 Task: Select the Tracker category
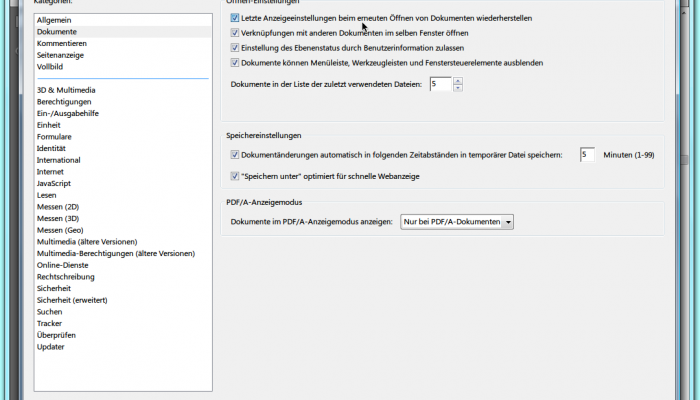click(49, 323)
